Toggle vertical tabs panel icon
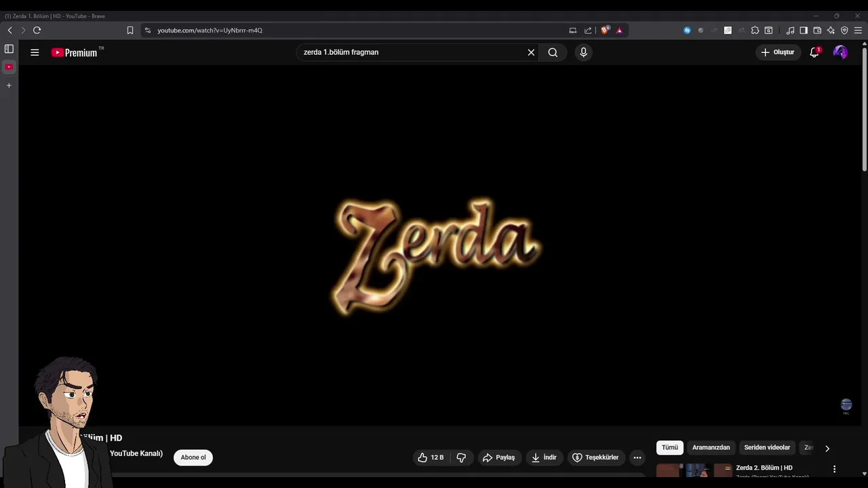 (x=9, y=49)
